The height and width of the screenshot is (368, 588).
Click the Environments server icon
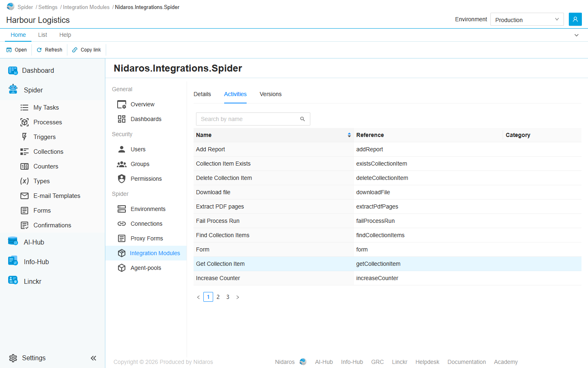(122, 209)
